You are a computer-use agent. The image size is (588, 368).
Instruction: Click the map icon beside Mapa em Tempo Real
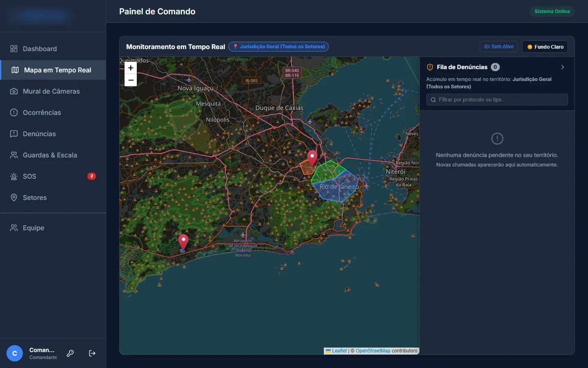15,70
